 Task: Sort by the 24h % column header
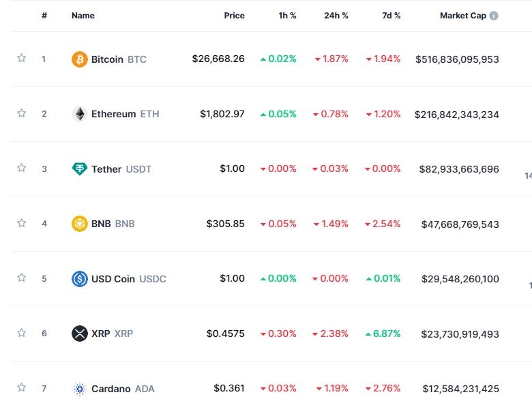pos(336,16)
